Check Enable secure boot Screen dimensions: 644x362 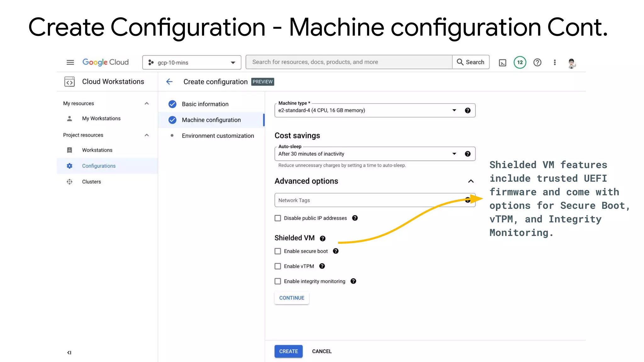[278, 251]
